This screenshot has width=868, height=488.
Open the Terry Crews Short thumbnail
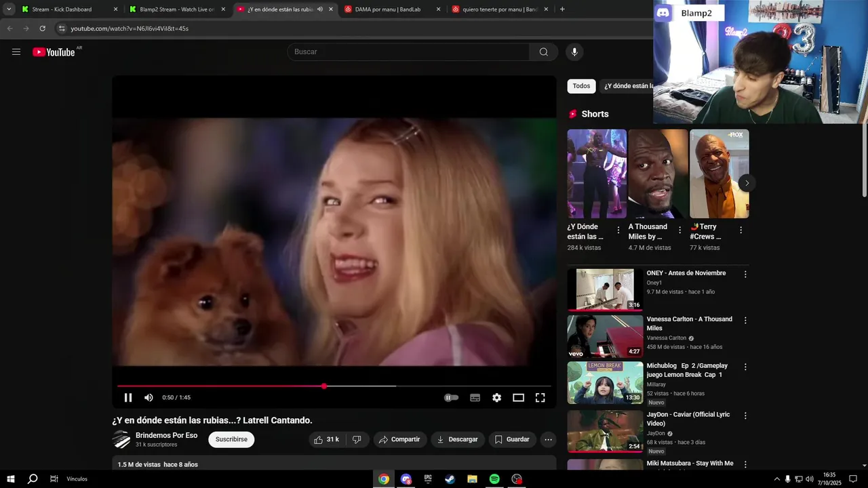click(x=719, y=174)
